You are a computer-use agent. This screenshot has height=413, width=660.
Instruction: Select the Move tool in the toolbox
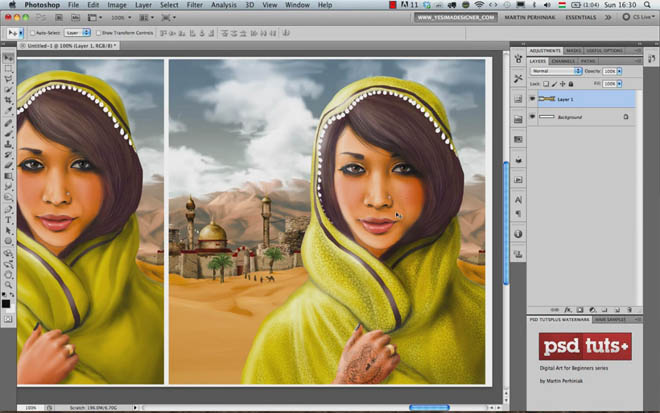click(8, 58)
